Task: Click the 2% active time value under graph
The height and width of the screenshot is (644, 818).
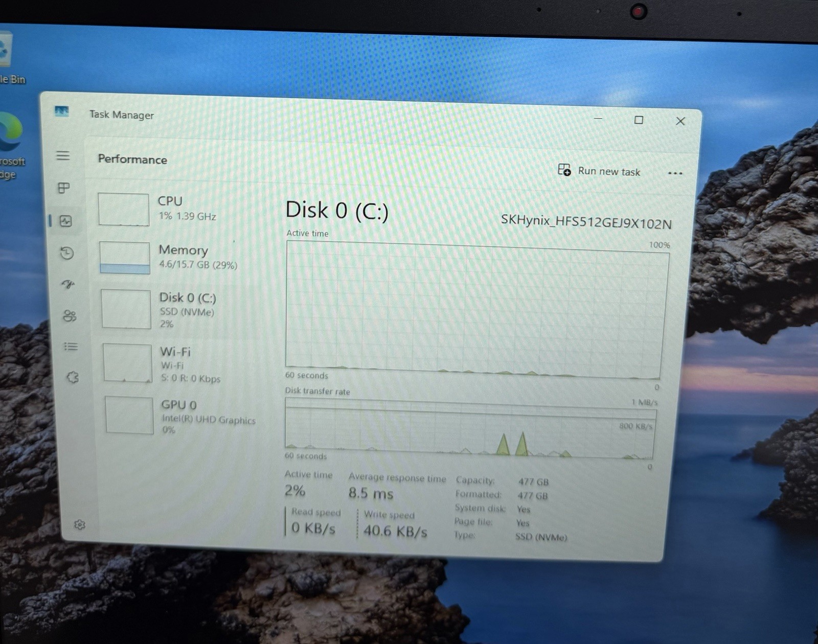Action: pyautogui.click(x=295, y=491)
